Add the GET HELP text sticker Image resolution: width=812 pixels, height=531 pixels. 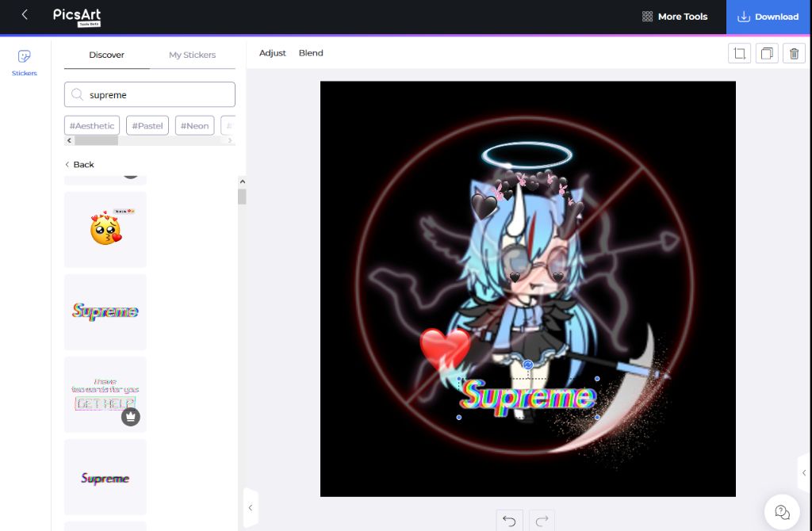105,395
